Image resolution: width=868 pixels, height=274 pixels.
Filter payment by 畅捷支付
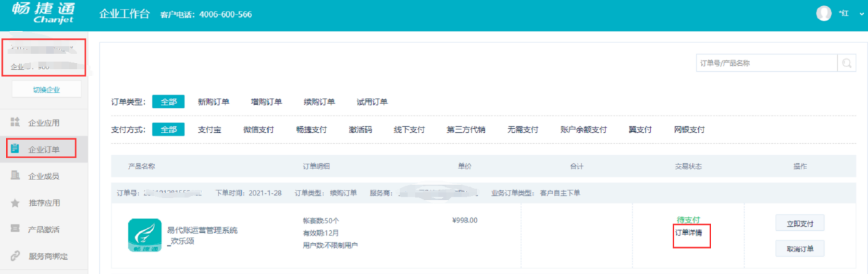coord(311,129)
